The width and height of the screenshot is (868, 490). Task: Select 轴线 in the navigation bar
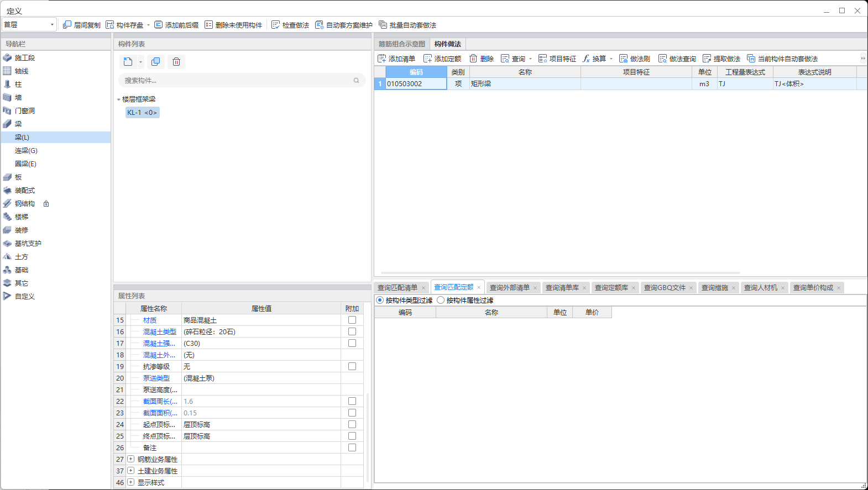(22, 71)
